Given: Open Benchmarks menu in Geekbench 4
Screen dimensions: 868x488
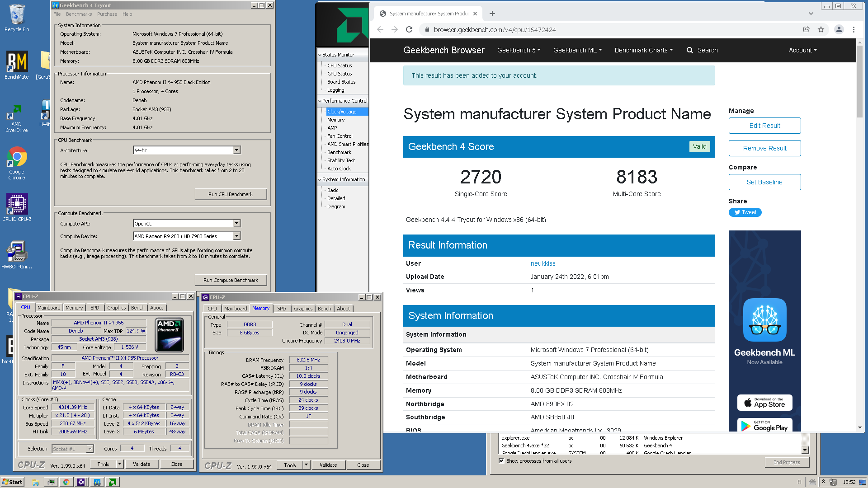Looking at the screenshot, I should (x=79, y=14).
